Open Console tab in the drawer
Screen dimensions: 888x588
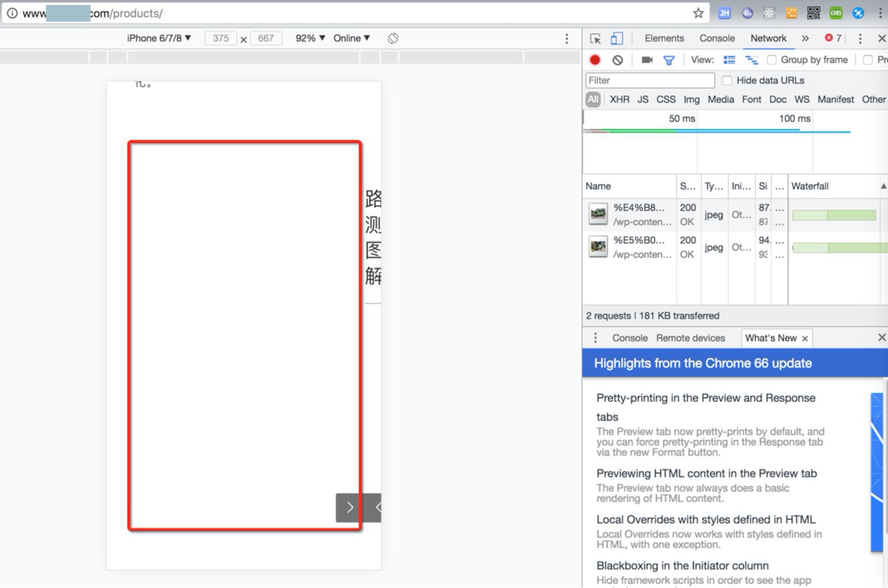click(630, 338)
